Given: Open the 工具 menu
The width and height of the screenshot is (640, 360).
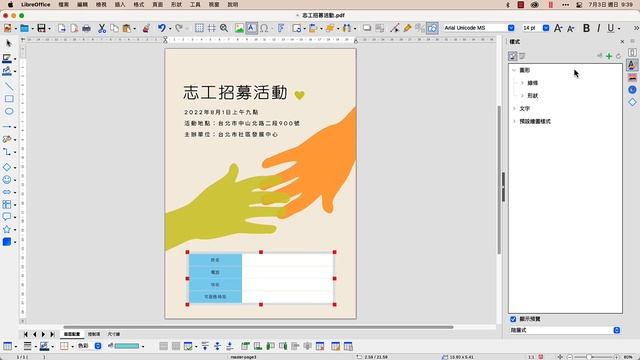Looking at the screenshot, I should point(195,4).
